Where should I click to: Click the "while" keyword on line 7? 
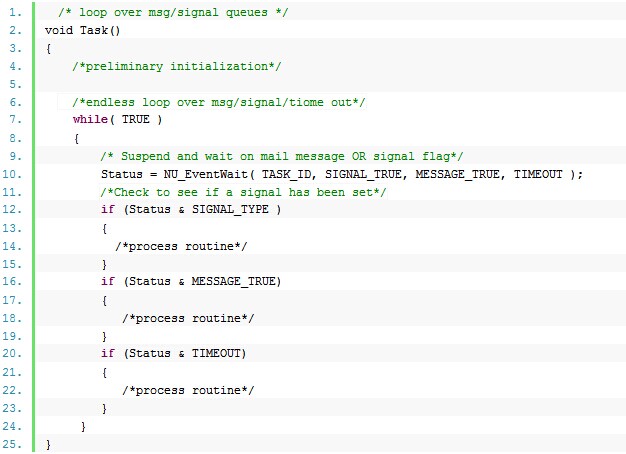[x=90, y=120]
